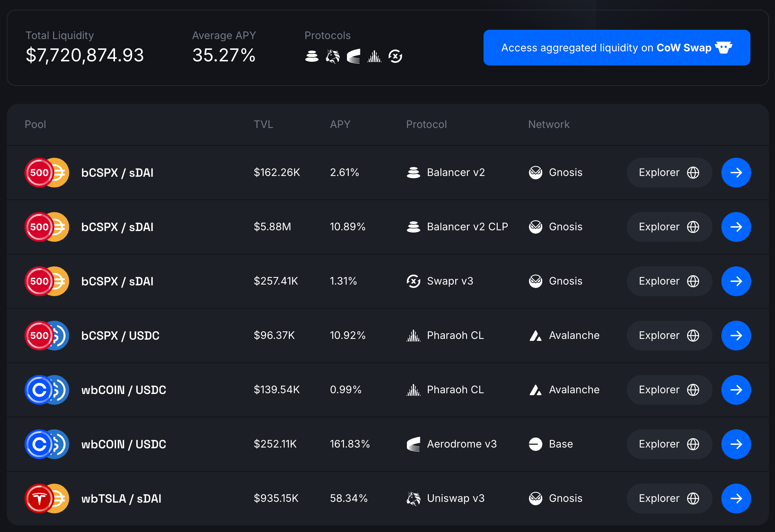The width and height of the screenshot is (775, 532).
Task: Click APY value 58.34%
Action: 349,499
